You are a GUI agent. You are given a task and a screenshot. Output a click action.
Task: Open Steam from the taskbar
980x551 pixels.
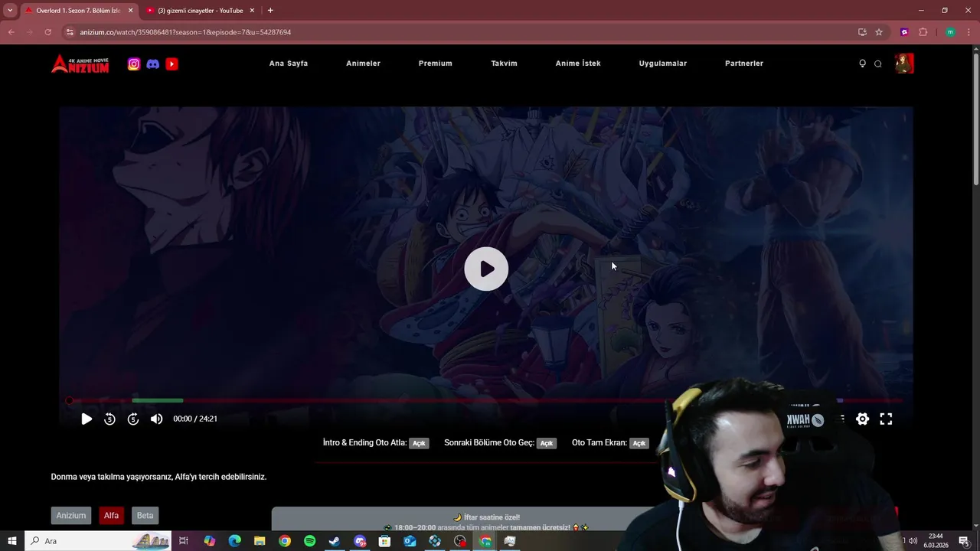[x=335, y=541]
